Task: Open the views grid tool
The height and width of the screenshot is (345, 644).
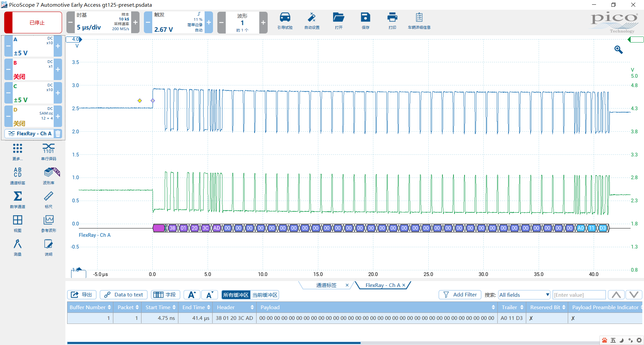Action: pos(17,223)
